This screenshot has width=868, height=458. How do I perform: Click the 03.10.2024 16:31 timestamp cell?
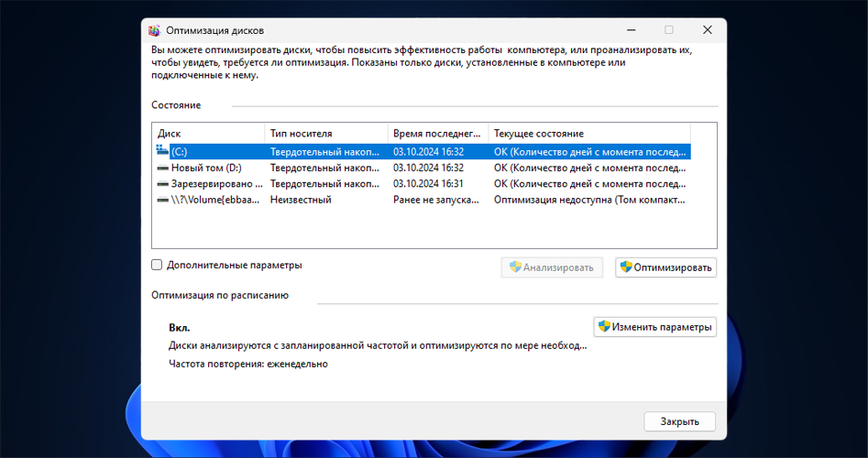[428, 183]
